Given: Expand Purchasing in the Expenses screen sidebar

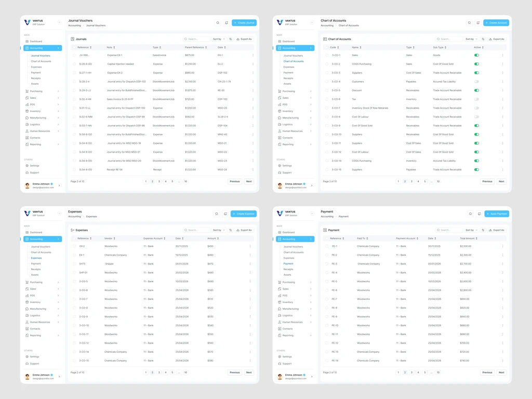Looking at the screenshot, I should point(43,282).
